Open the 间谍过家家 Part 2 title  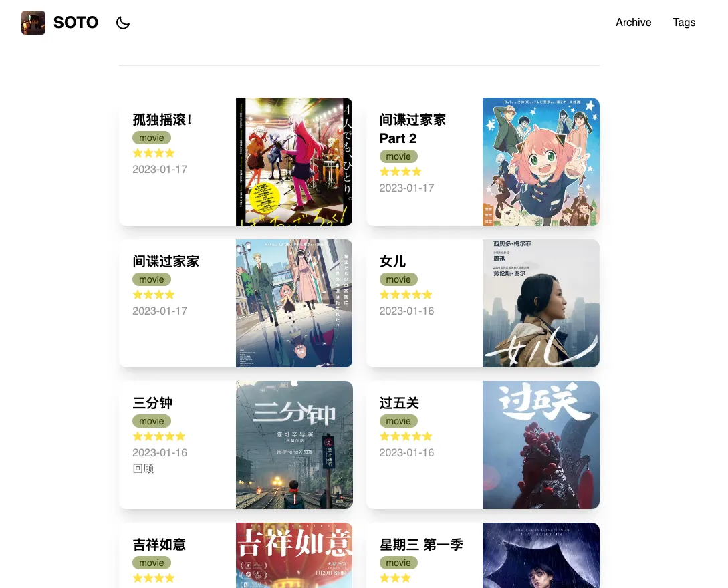click(x=412, y=129)
